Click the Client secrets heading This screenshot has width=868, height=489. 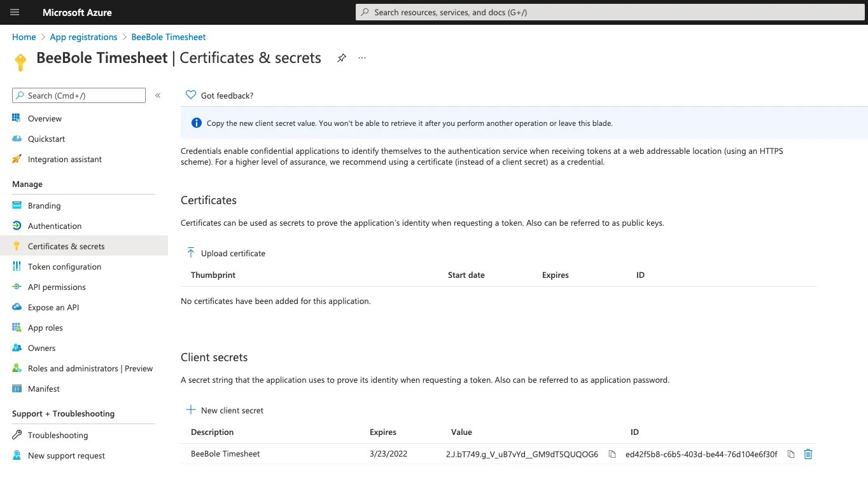point(214,357)
